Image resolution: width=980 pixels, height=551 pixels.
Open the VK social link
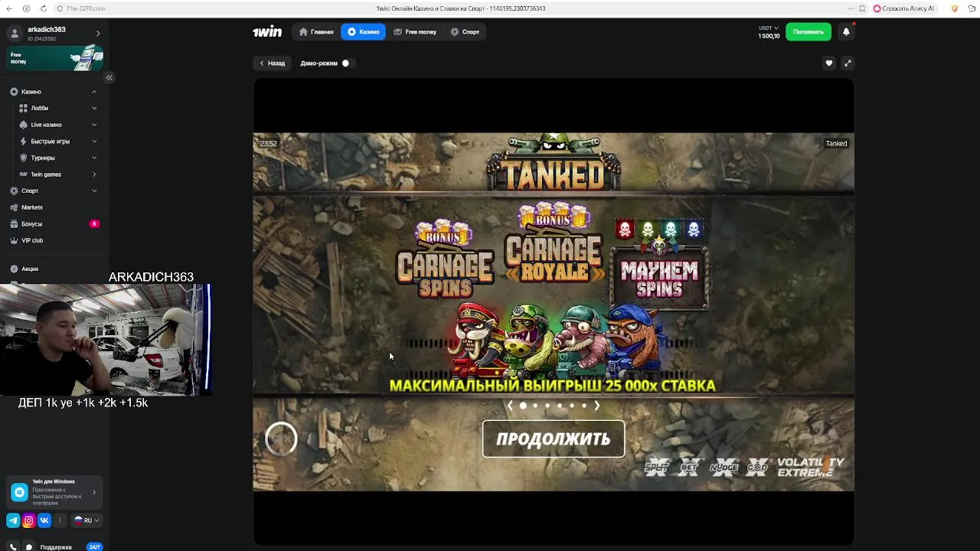pos(44,520)
